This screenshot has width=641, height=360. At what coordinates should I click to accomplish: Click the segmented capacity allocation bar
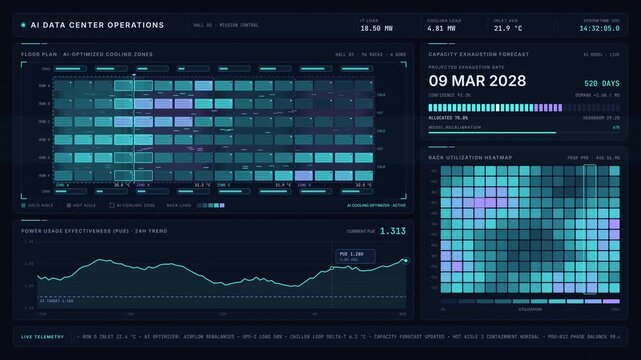pyautogui.click(x=524, y=107)
